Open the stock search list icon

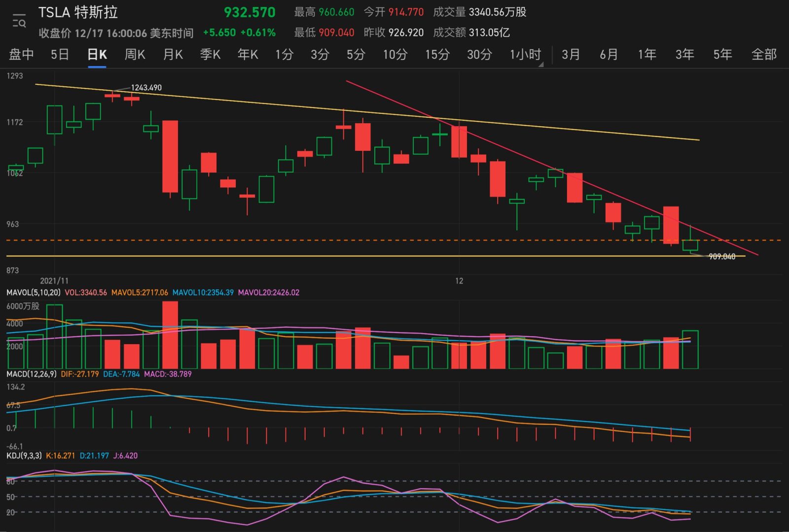click(x=19, y=21)
